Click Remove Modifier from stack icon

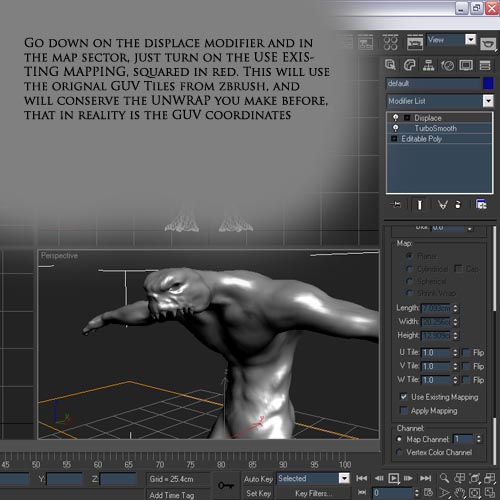[x=458, y=204]
